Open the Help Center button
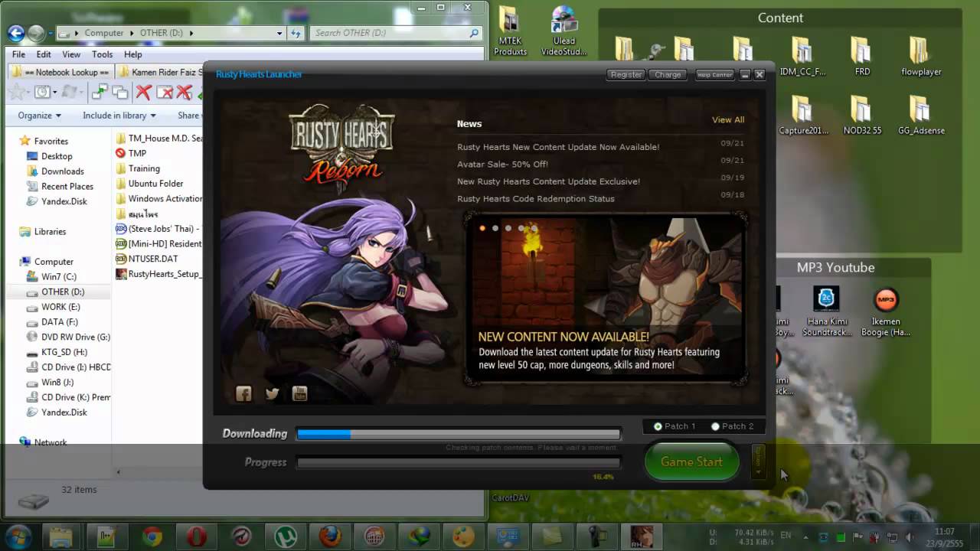This screenshot has width=980, height=551. point(714,75)
